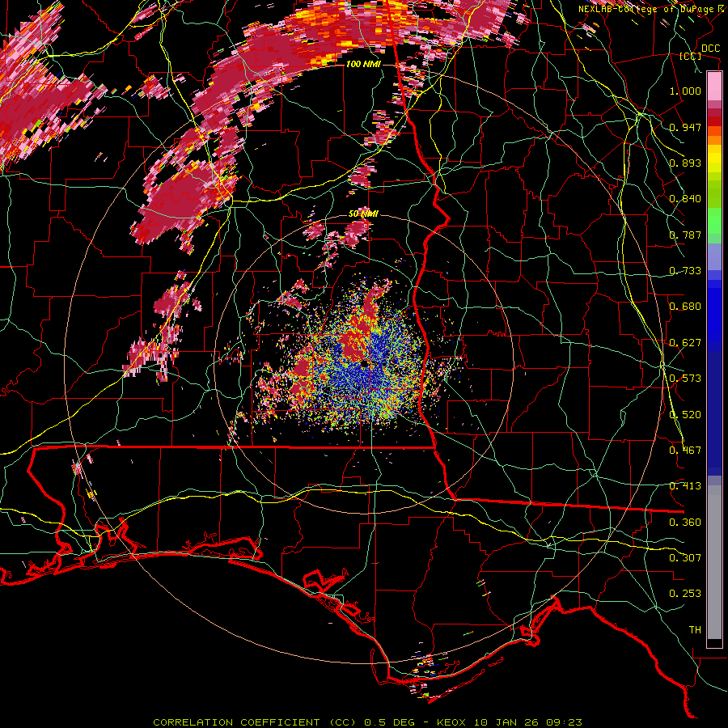Viewport: 728px width, 728px height.
Task: Click the 0.893 value on the color scale
Action: [685, 163]
